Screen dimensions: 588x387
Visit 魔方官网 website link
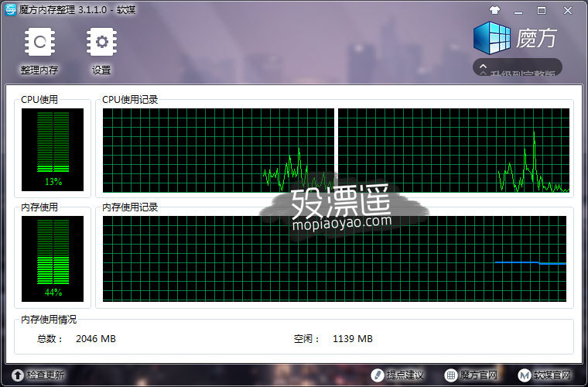pos(470,375)
